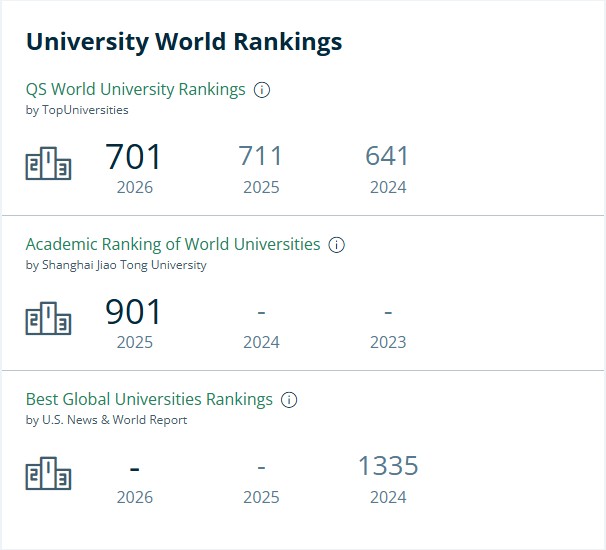Open info icon beside QS World University Rankings
The image size is (606, 550).
click(262, 90)
